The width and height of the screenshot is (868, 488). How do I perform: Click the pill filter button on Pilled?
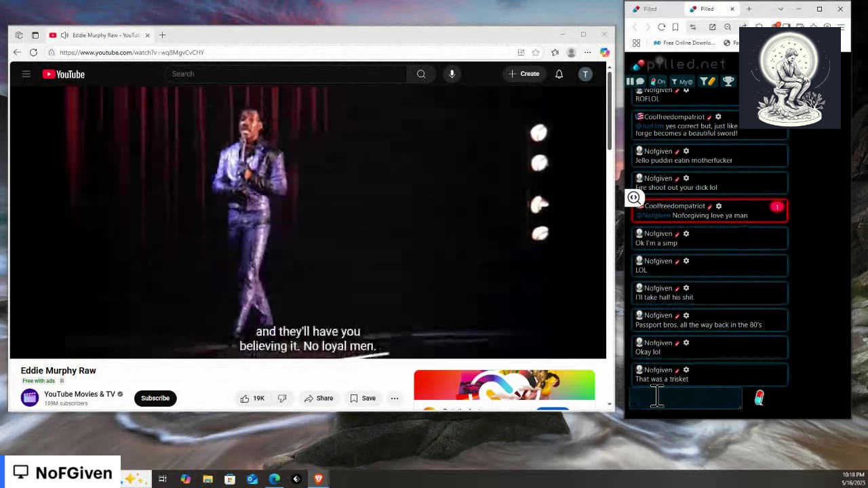(707, 81)
